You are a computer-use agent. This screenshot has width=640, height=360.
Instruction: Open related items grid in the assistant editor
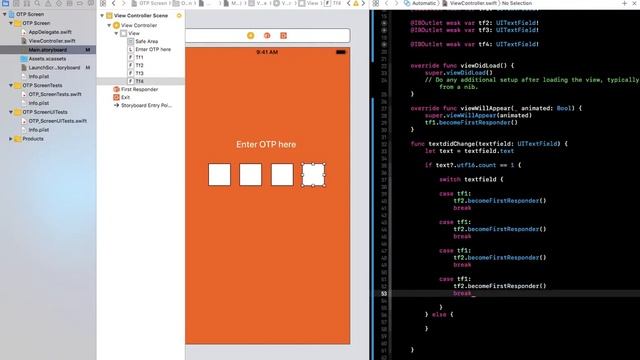[376, 3]
